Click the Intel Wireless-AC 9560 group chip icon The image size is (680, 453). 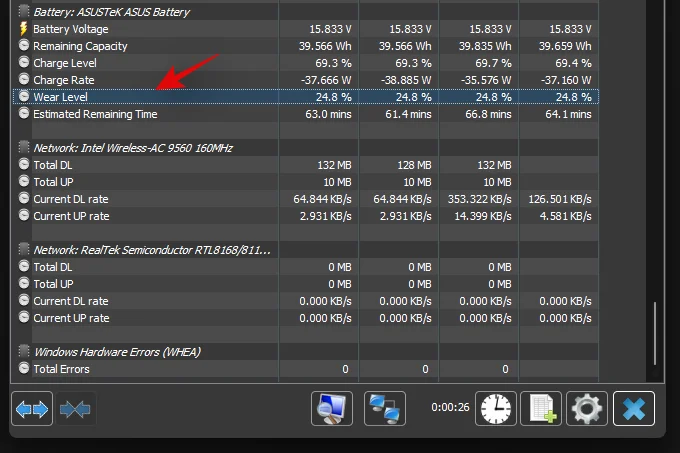pyautogui.click(x=24, y=147)
